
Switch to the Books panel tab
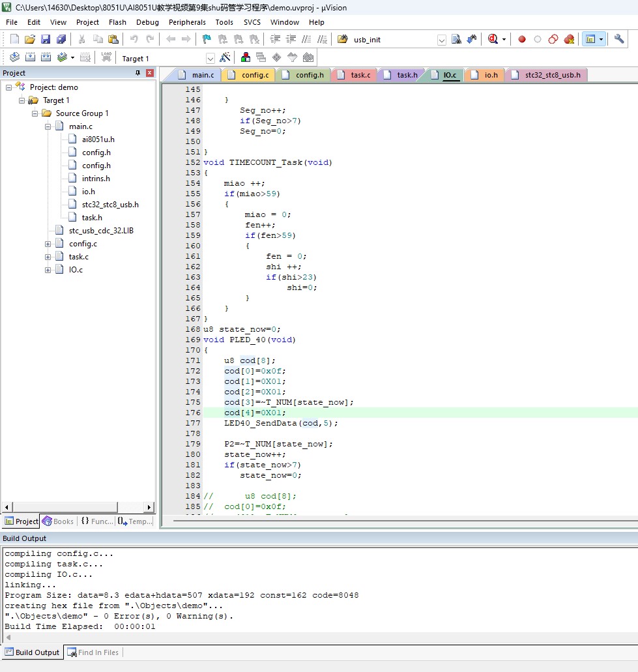(x=58, y=521)
